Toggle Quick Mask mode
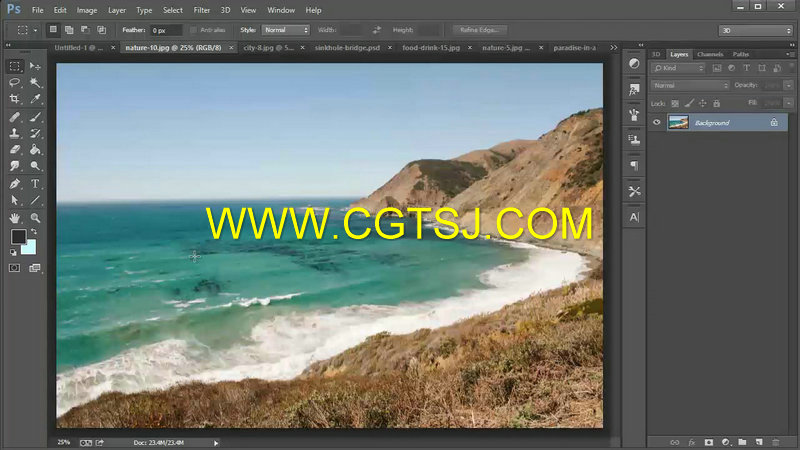The width and height of the screenshot is (800, 450). [x=14, y=268]
